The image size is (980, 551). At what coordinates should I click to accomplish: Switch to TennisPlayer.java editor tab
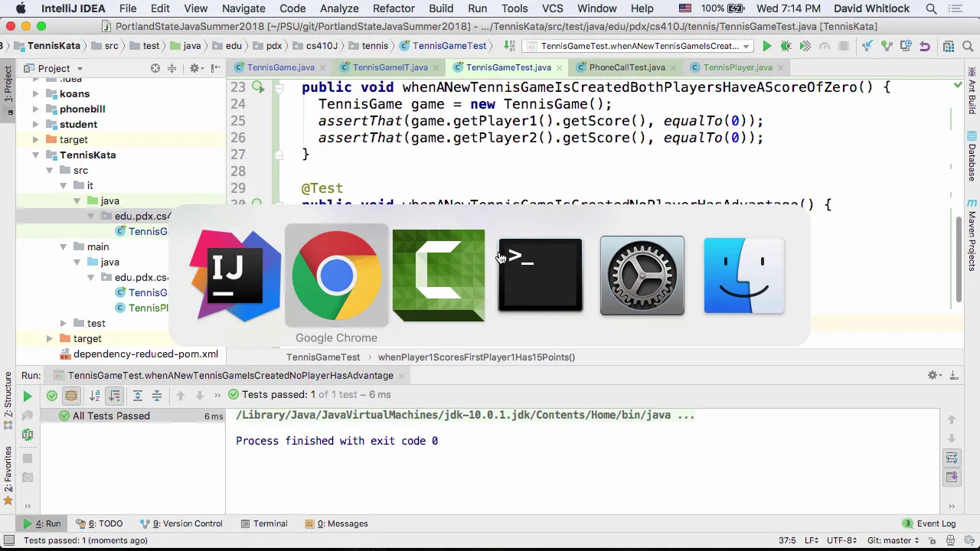737,67
